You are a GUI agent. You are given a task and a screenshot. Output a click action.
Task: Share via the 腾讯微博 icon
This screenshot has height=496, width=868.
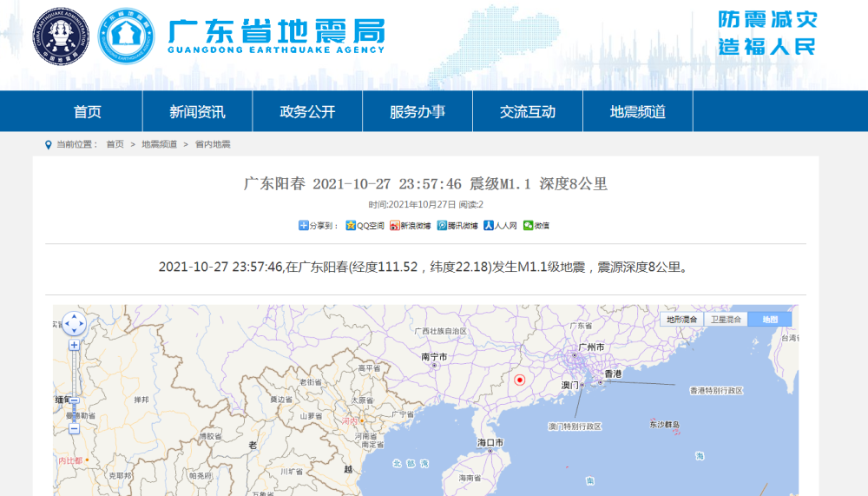(442, 226)
